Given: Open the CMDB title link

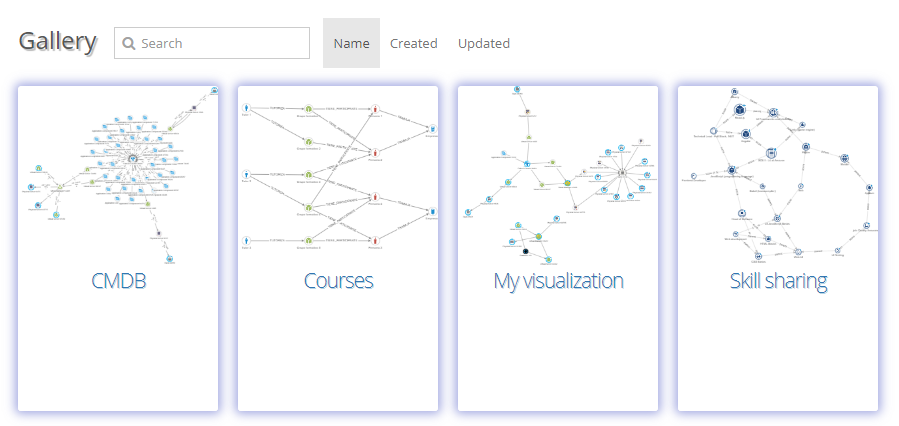Looking at the screenshot, I should [118, 281].
